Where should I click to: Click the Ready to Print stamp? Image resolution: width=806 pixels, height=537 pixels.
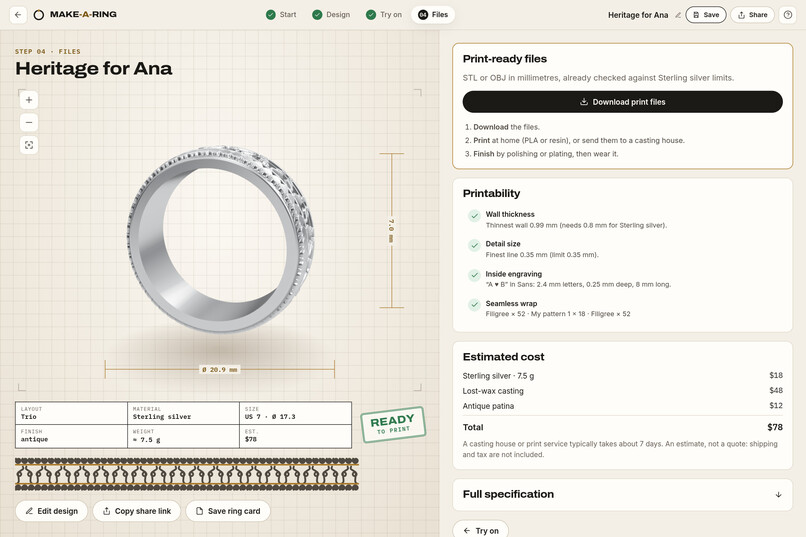[x=393, y=424]
